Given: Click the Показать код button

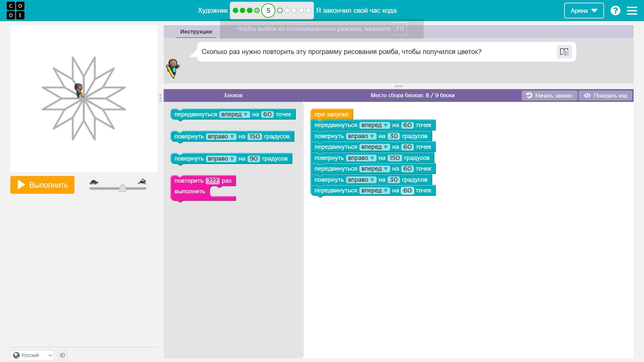Looking at the screenshot, I should point(605,96).
